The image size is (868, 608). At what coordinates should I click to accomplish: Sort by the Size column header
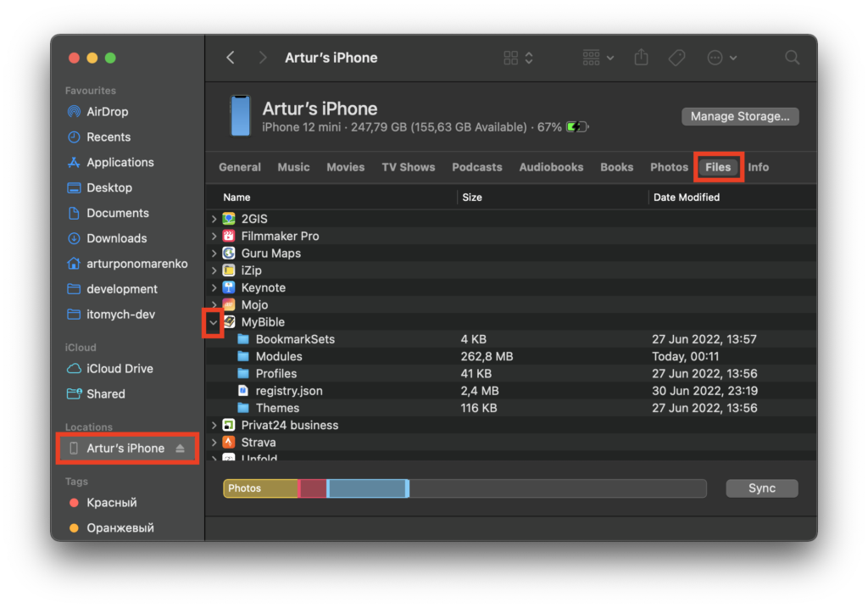472,198
